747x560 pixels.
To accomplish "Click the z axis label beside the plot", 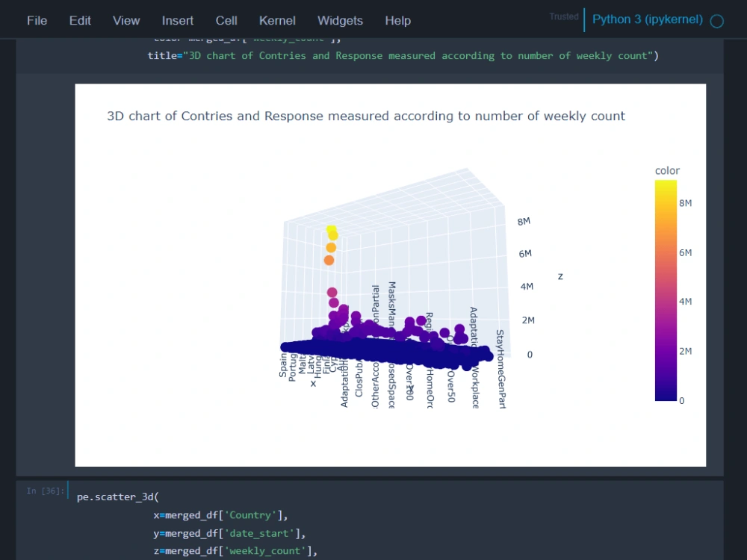I will pyautogui.click(x=560, y=276).
